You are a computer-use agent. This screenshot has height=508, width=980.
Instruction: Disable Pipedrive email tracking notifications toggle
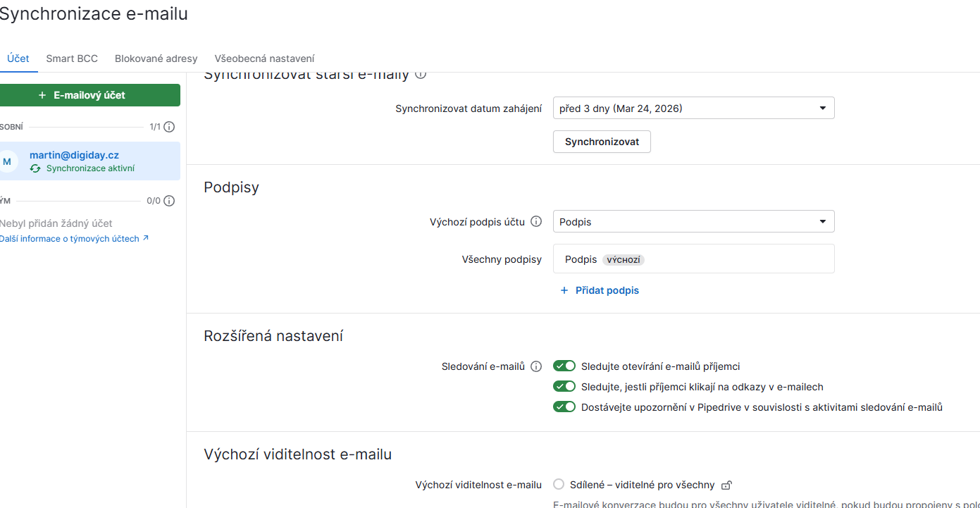(564, 407)
